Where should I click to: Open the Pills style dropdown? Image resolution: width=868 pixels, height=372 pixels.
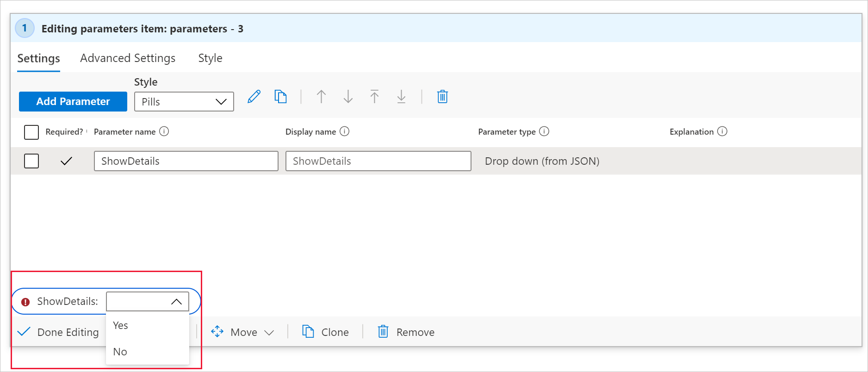[184, 102]
